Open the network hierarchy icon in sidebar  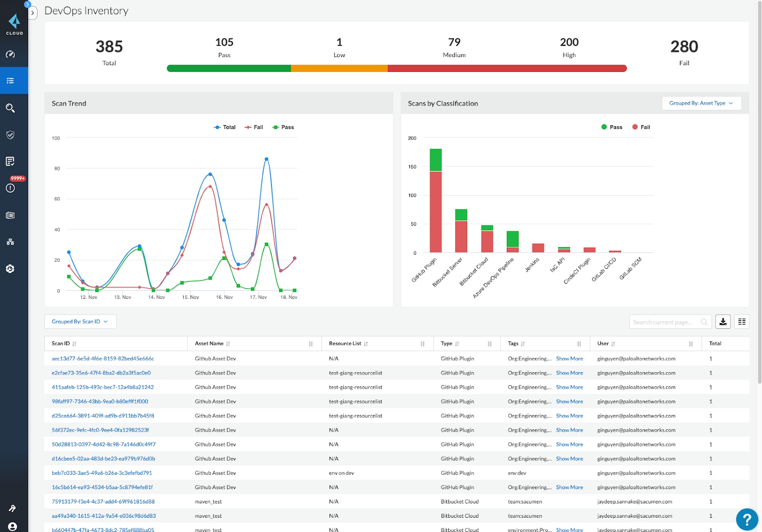(x=10, y=242)
